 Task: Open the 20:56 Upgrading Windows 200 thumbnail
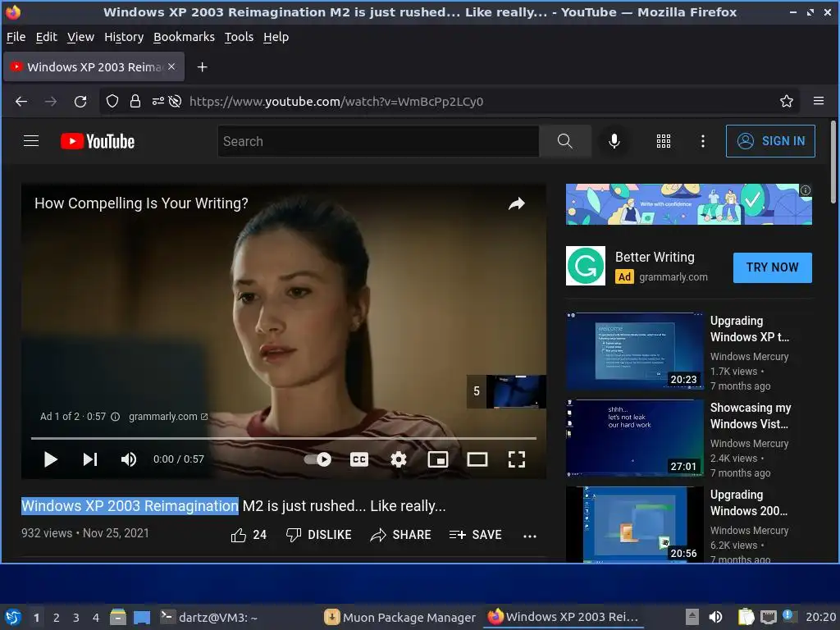point(635,524)
